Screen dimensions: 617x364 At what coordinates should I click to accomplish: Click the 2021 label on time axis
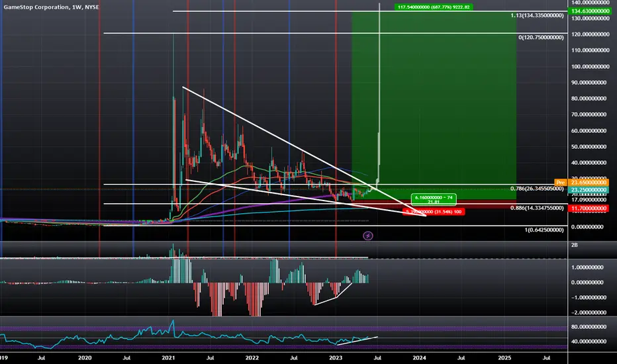[x=168, y=357]
